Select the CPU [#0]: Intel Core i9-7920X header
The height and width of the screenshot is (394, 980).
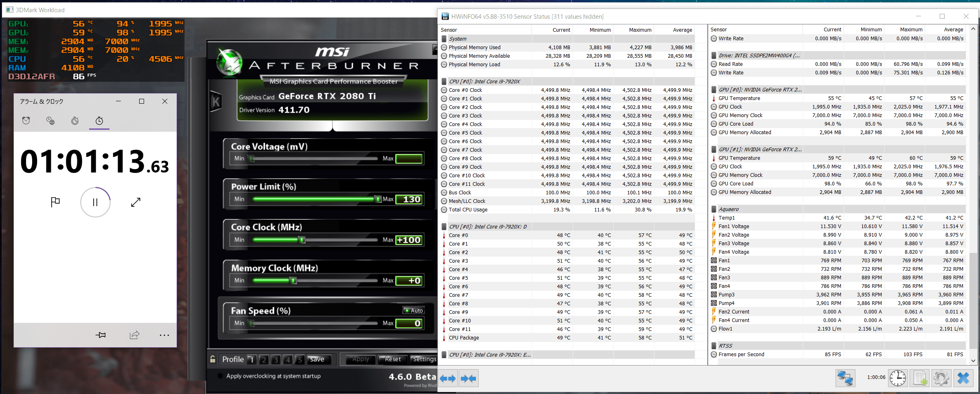click(567, 81)
